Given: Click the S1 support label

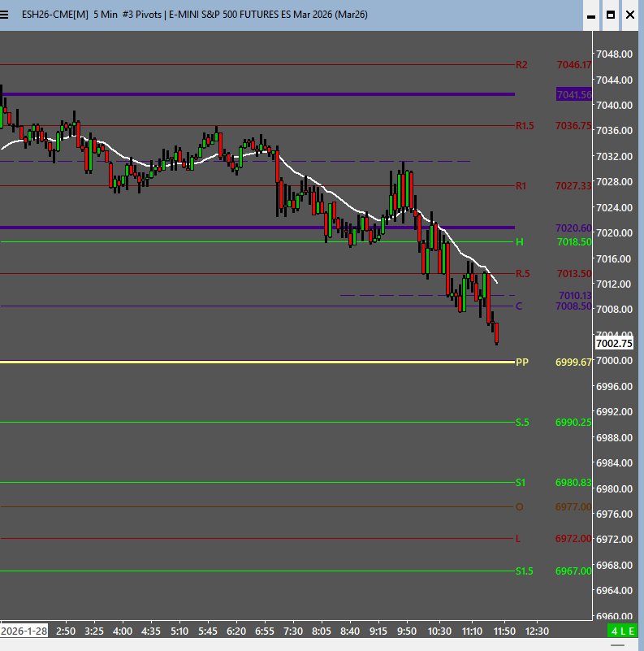Looking at the screenshot, I should (521, 482).
